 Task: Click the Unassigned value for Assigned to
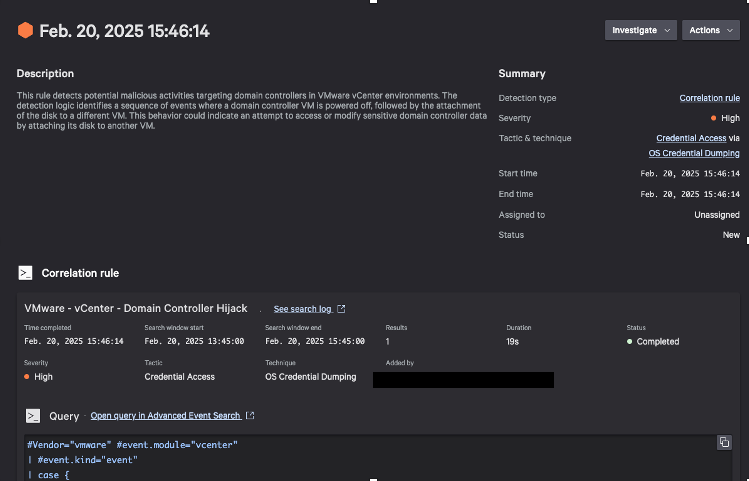tap(717, 215)
